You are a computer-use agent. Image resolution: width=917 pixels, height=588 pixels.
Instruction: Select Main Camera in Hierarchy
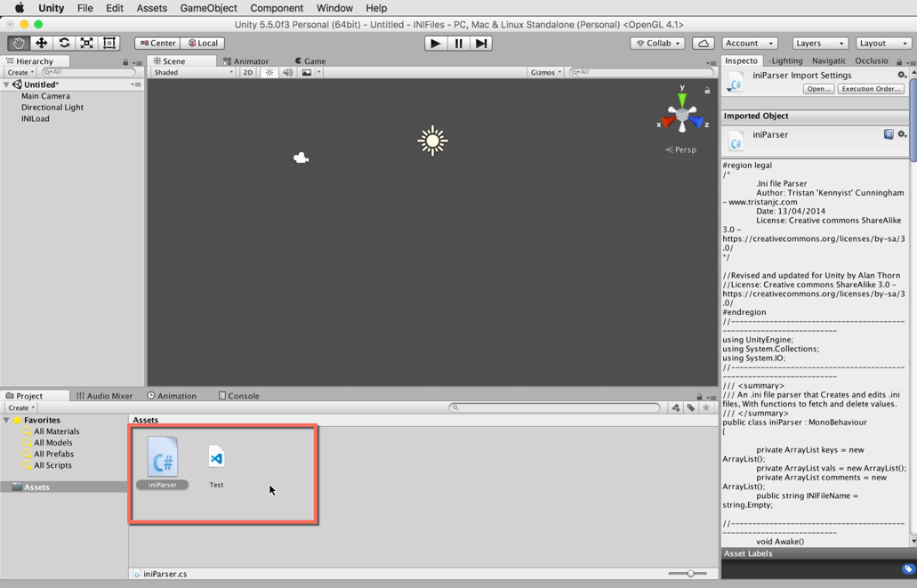[x=45, y=96]
